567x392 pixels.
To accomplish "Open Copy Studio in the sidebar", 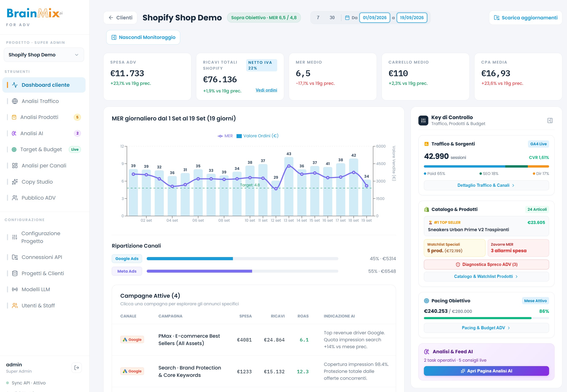I will tap(44, 182).
